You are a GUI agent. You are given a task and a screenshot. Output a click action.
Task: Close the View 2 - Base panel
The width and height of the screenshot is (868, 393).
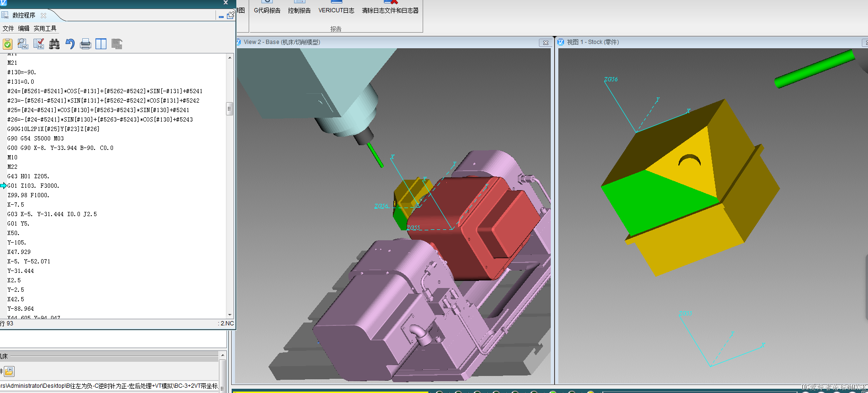tap(546, 43)
